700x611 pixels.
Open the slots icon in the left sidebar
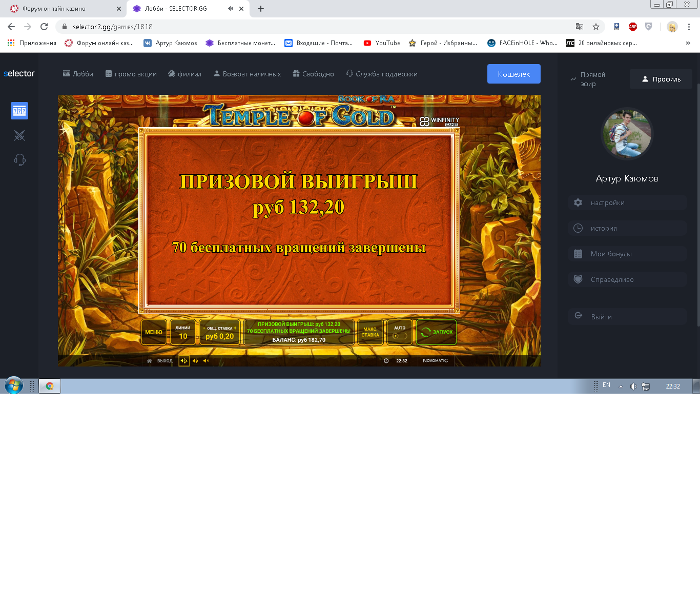[x=19, y=111]
